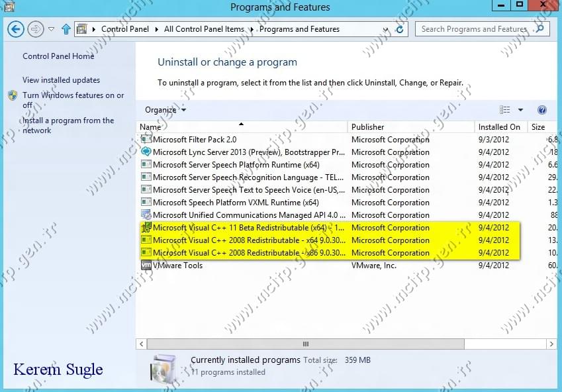Select Microsoft Visual C++ 11 Beta Redistributable

click(347, 227)
